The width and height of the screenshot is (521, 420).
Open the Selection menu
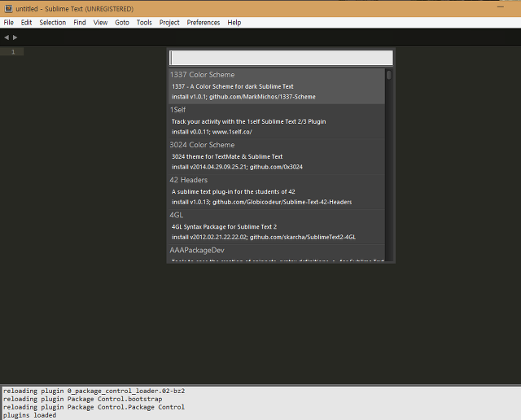click(x=52, y=23)
